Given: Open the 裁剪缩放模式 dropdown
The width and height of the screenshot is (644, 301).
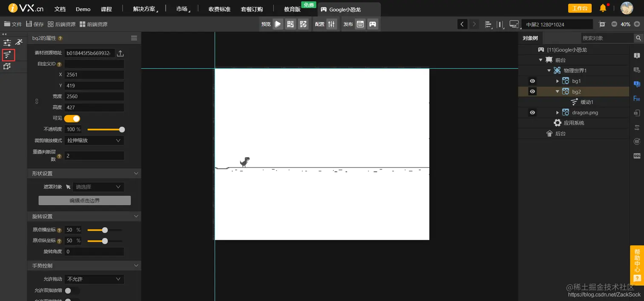Looking at the screenshot, I should click(94, 140).
